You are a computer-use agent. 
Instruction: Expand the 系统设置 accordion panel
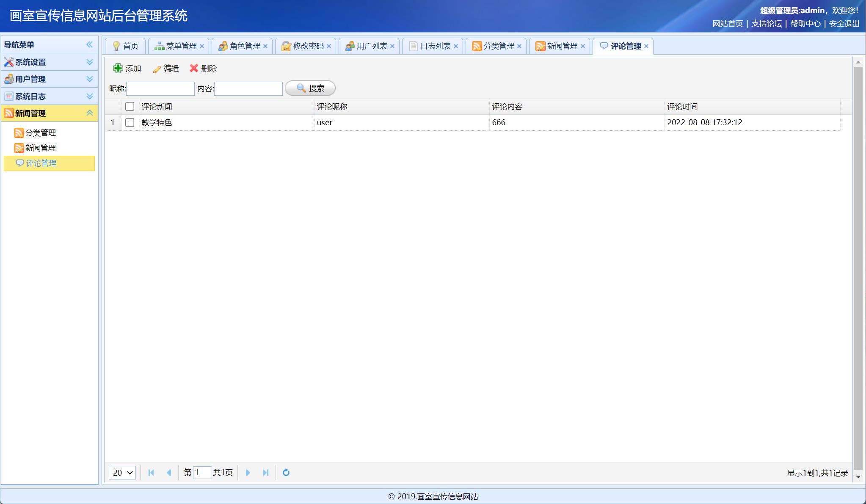89,62
